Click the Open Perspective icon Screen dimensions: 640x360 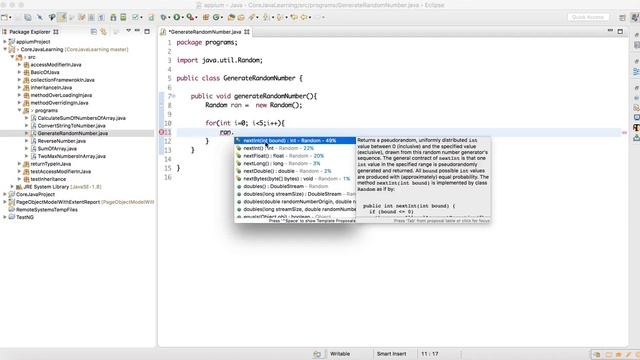[622, 18]
